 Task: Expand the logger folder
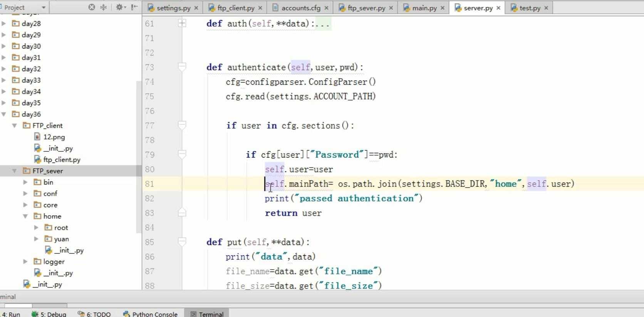pyautogui.click(x=25, y=262)
